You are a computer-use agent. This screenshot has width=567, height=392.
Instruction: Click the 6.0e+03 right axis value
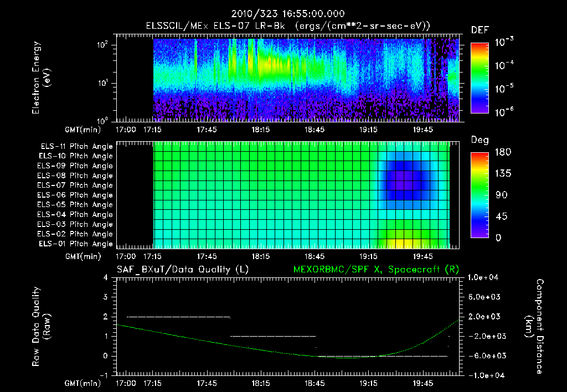coord(484,297)
